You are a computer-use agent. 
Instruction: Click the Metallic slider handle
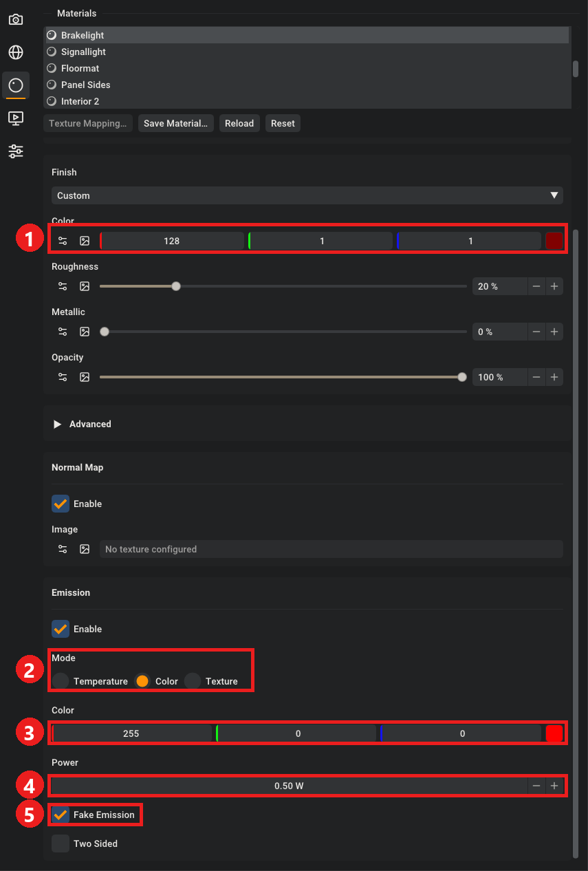105,332
